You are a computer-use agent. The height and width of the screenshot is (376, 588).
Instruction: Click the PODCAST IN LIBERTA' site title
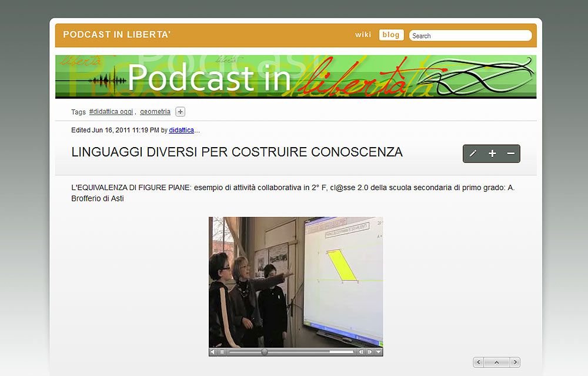117,35
